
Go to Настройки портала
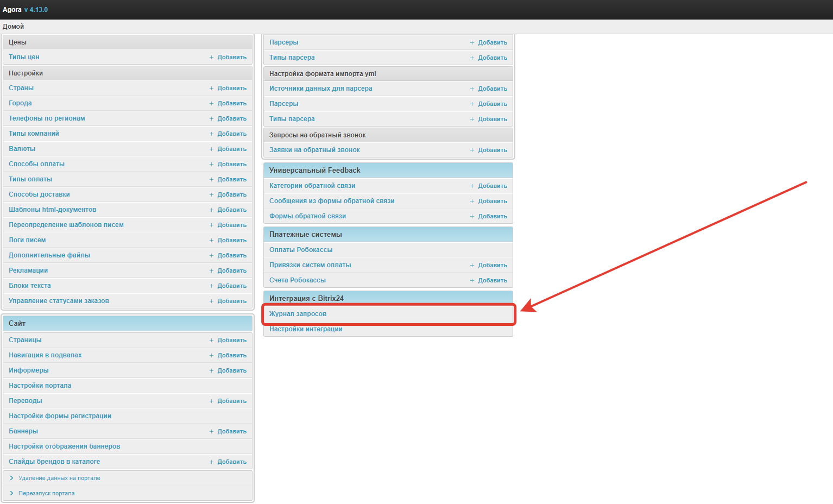(40, 386)
